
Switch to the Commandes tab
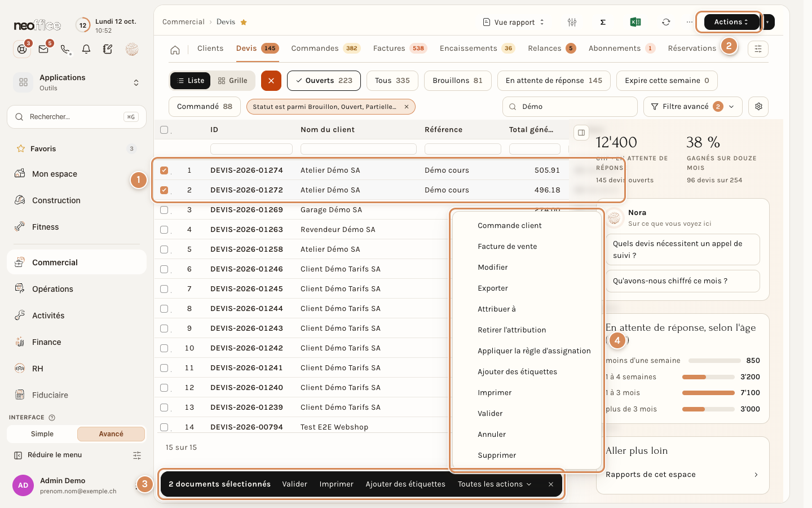(325, 49)
